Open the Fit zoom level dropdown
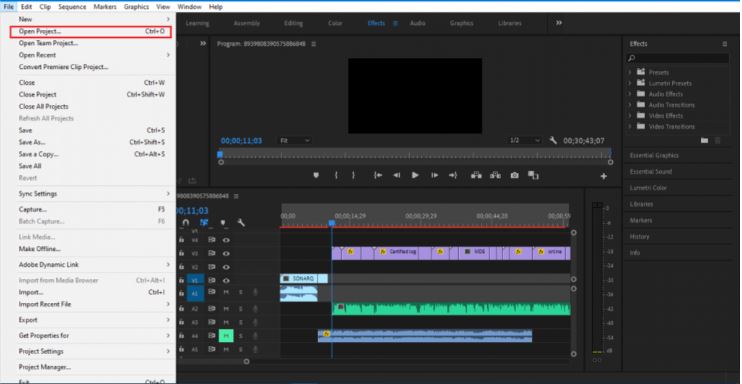The width and height of the screenshot is (742, 384). (x=294, y=141)
